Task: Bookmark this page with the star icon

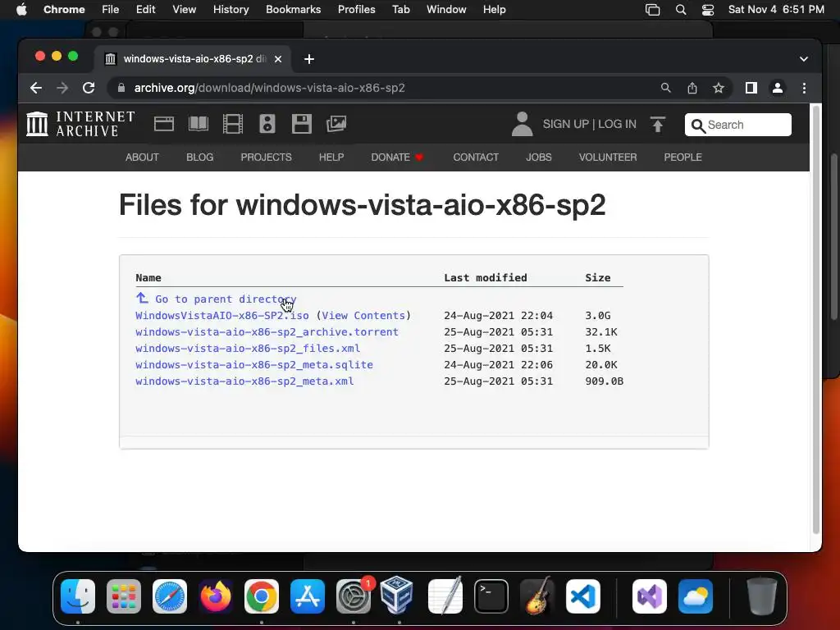Action: click(719, 88)
